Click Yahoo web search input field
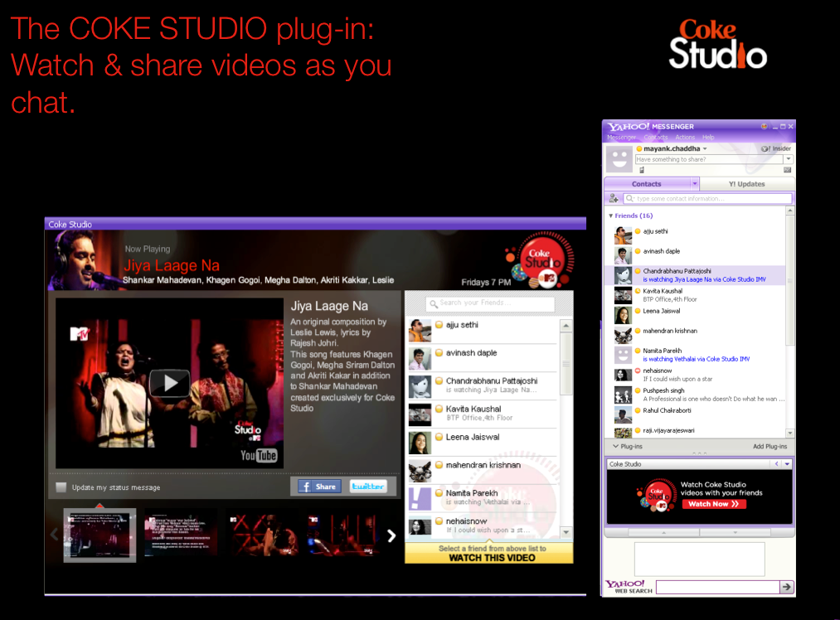 (718, 588)
